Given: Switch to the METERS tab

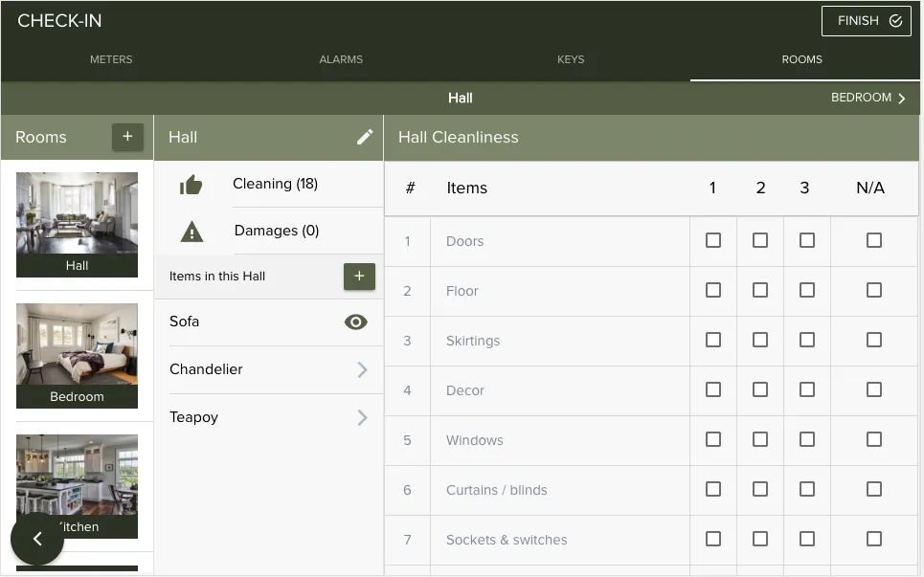Looking at the screenshot, I should [x=111, y=59].
